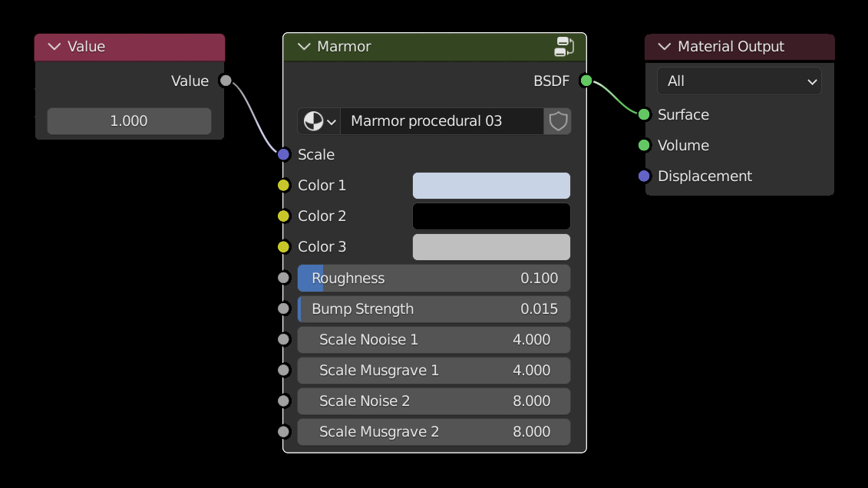This screenshot has height=488, width=868.
Task: Collapse the Value node
Action: (x=54, y=47)
